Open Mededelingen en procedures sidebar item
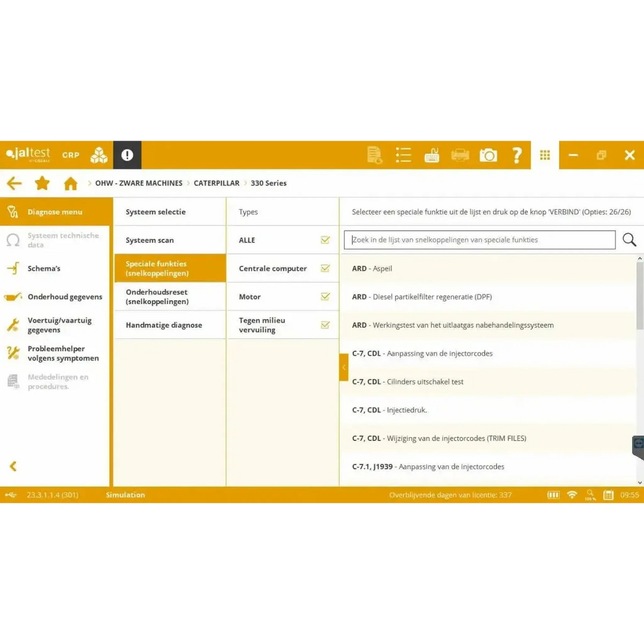The width and height of the screenshot is (644, 644). point(55,381)
